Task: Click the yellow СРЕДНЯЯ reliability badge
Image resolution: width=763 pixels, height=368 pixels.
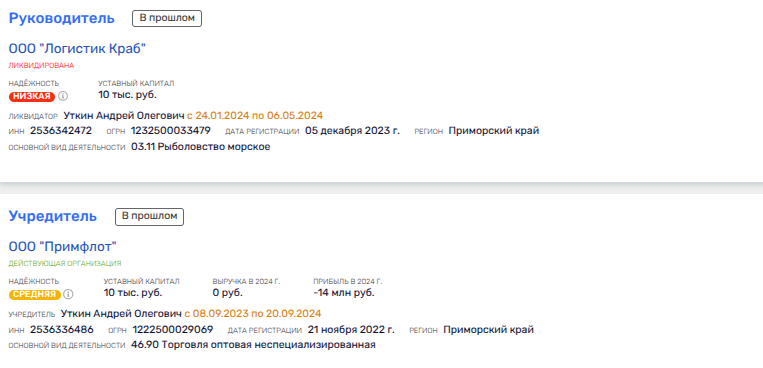Action: point(35,294)
